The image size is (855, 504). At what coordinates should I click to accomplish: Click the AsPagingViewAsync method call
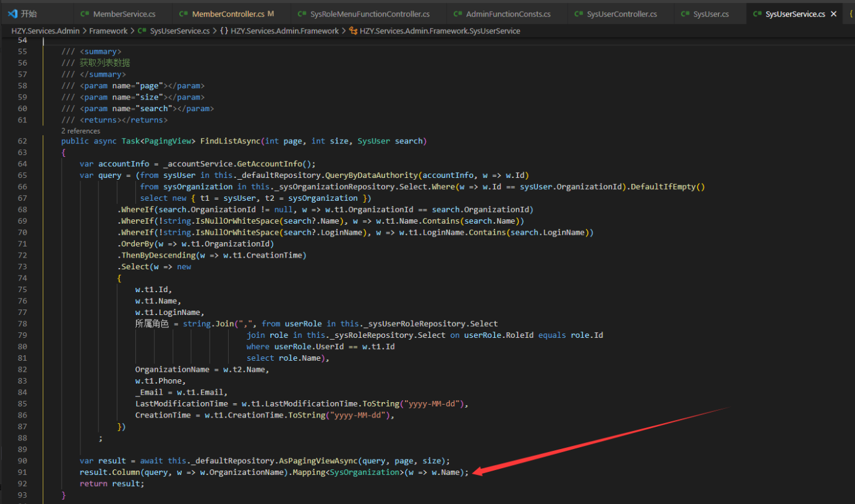tap(319, 461)
